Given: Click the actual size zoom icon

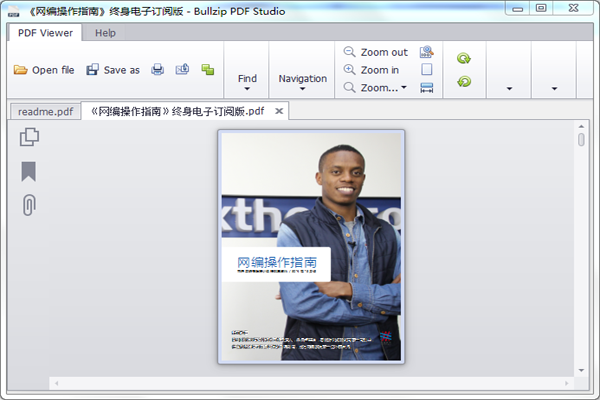Looking at the screenshot, I should click(427, 52).
